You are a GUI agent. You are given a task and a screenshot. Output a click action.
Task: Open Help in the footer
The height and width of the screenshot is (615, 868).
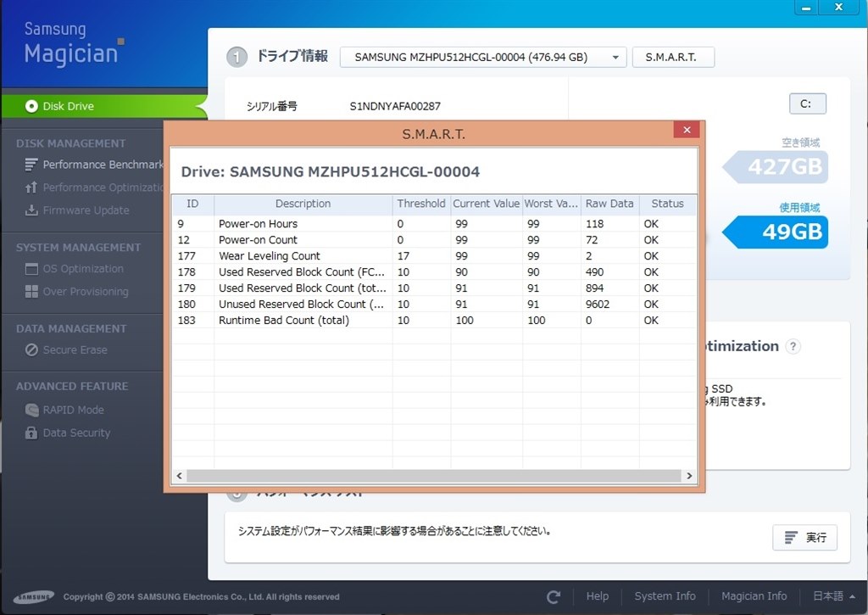(x=598, y=596)
